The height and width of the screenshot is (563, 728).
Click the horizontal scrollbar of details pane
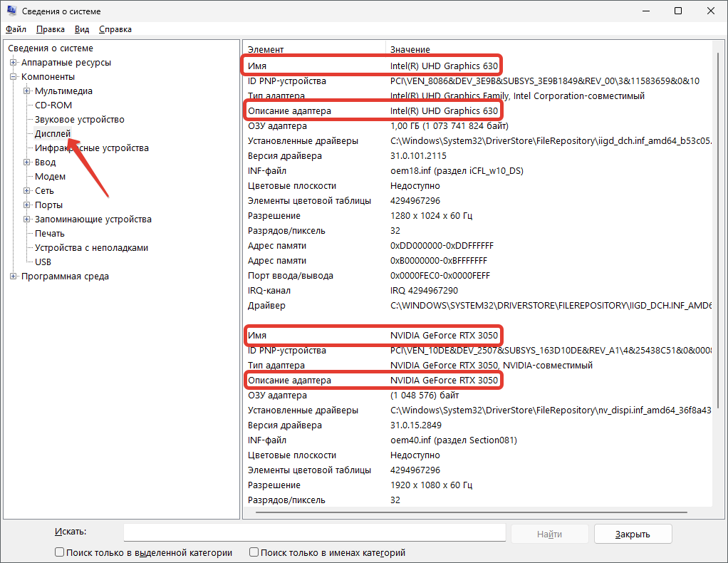coord(472,513)
